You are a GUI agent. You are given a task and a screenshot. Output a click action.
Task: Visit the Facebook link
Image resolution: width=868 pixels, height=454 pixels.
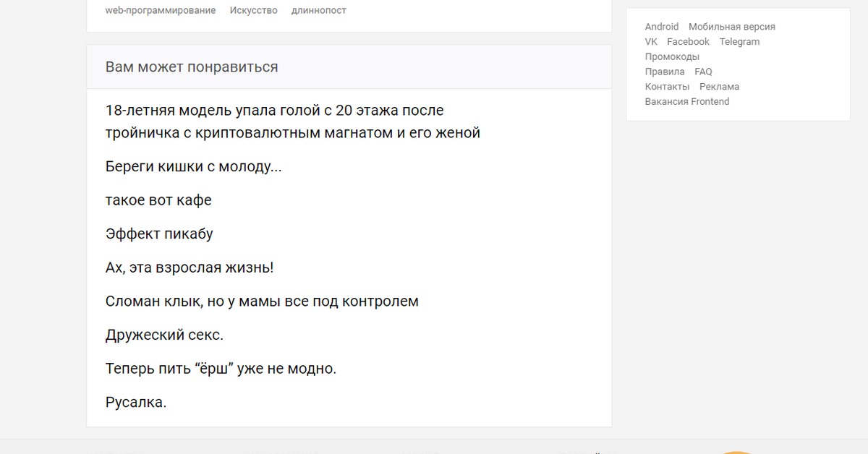[688, 42]
